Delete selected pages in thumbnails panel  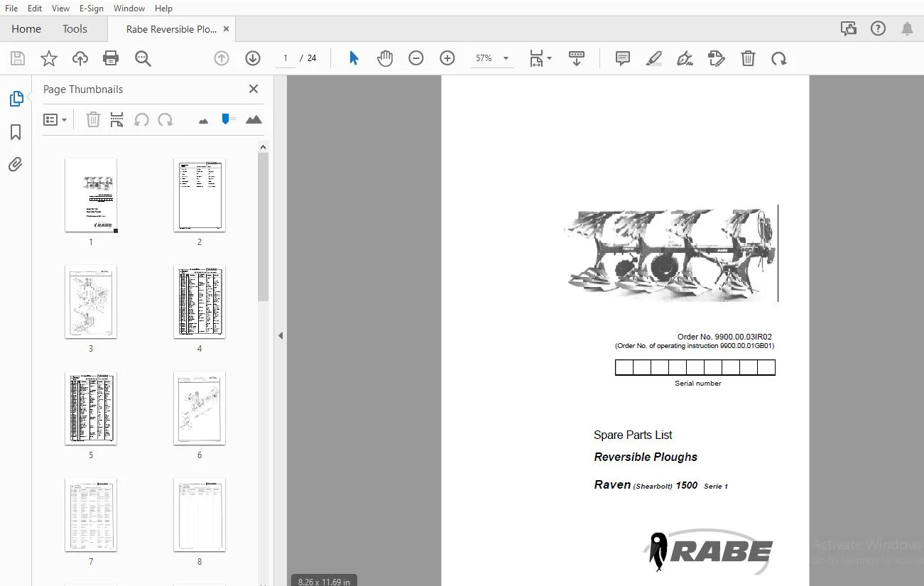click(x=93, y=119)
